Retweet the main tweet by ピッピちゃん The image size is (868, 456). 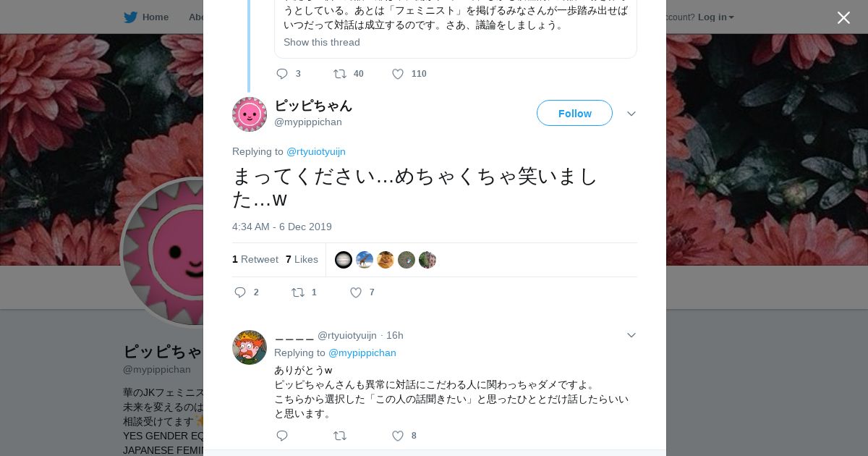tap(298, 292)
